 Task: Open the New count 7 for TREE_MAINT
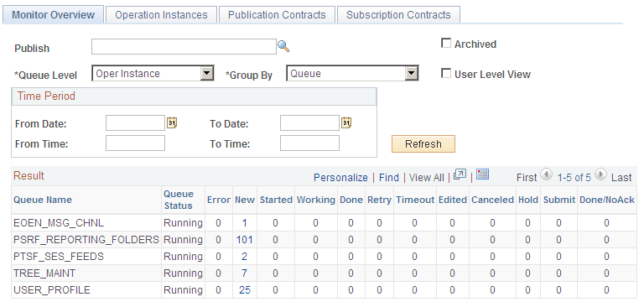245,273
